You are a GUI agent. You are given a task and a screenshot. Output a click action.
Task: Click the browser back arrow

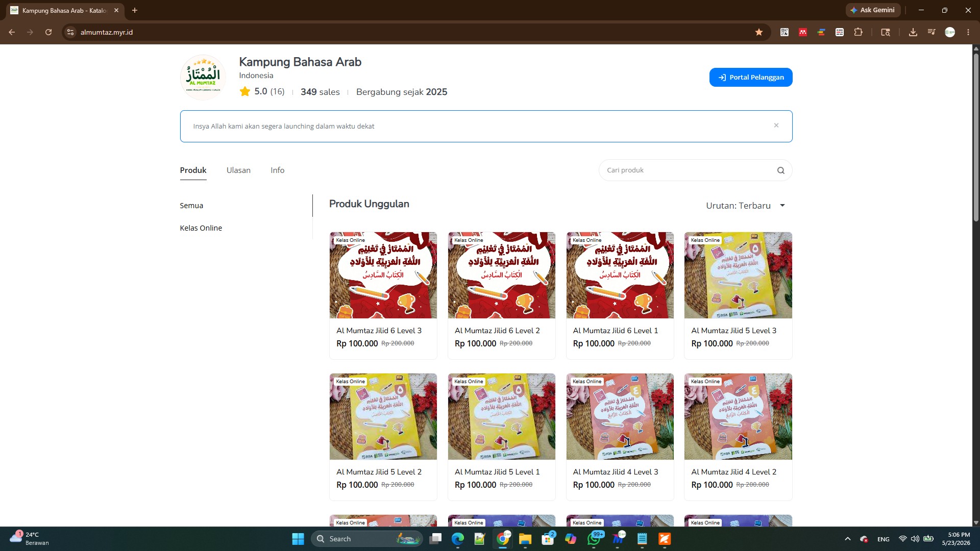point(12,32)
